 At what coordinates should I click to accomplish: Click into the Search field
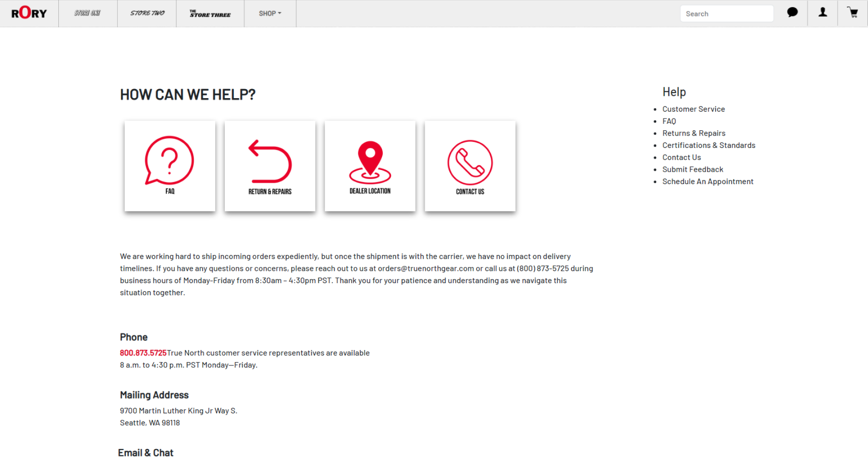click(726, 14)
